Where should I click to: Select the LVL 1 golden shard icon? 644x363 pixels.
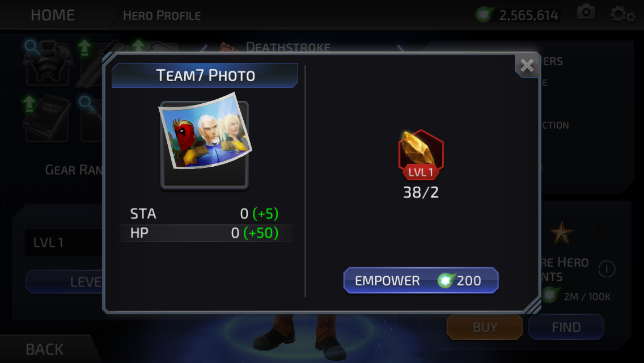(421, 155)
